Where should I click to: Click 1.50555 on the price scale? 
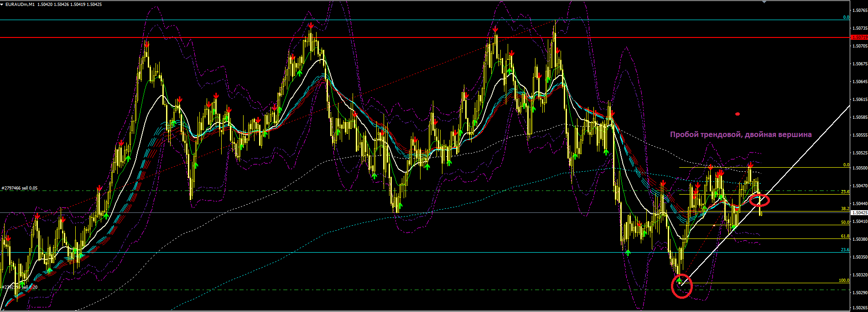pyautogui.click(x=859, y=135)
